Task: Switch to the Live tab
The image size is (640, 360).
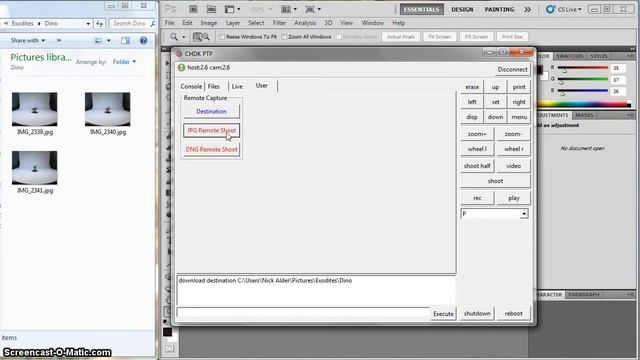Action: coord(237,87)
